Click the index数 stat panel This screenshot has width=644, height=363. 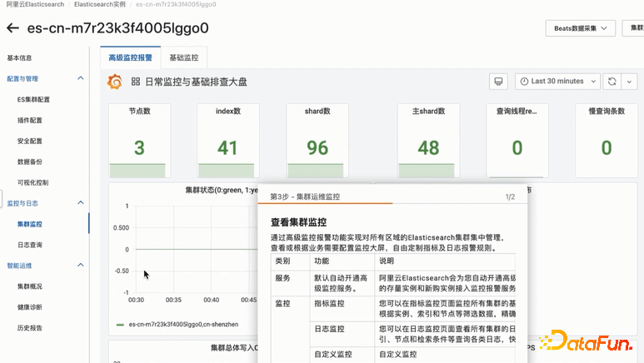click(228, 141)
